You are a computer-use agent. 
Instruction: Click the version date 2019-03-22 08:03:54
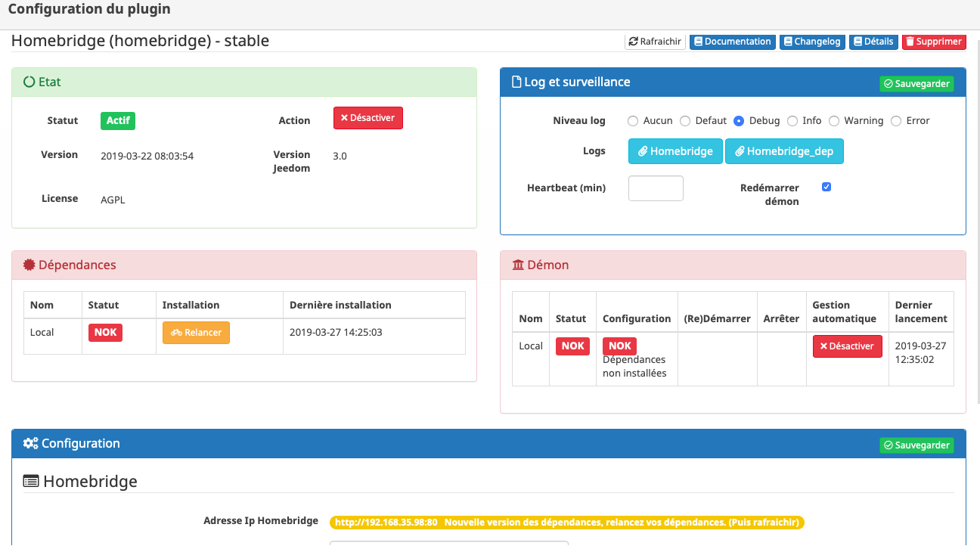[x=147, y=157]
